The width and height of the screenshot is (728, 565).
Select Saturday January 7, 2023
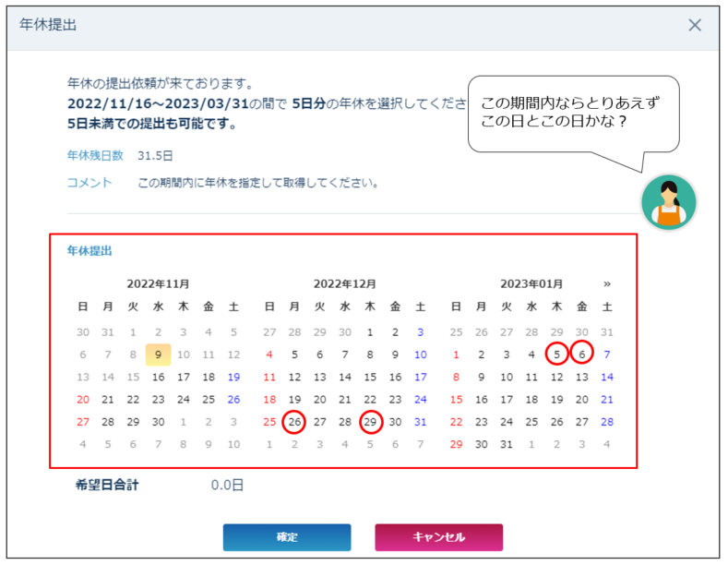(607, 355)
